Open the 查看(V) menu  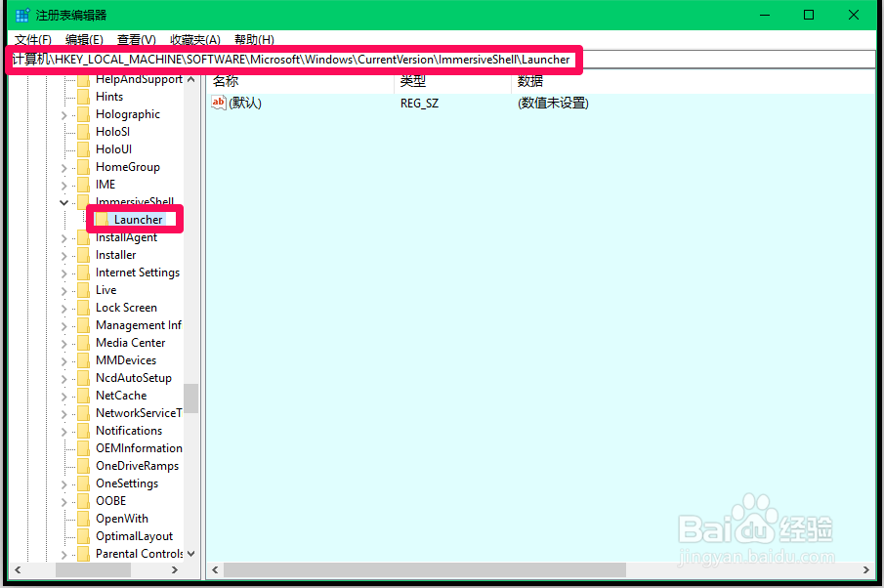137,39
